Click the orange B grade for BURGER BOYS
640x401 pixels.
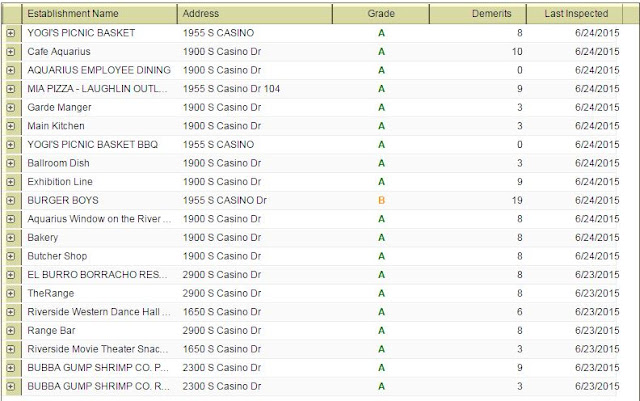(381, 200)
